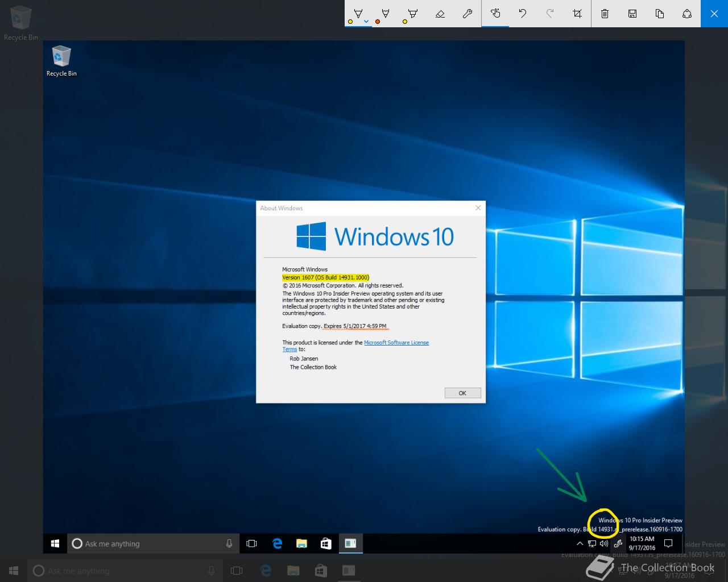Open File Explorer on the captured taskbar

(302, 543)
